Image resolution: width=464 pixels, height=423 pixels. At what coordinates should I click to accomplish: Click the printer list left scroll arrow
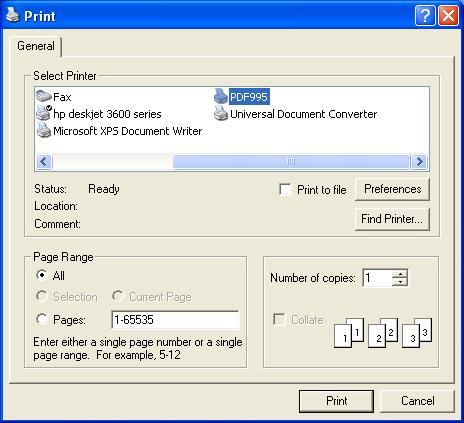tap(44, 162)
